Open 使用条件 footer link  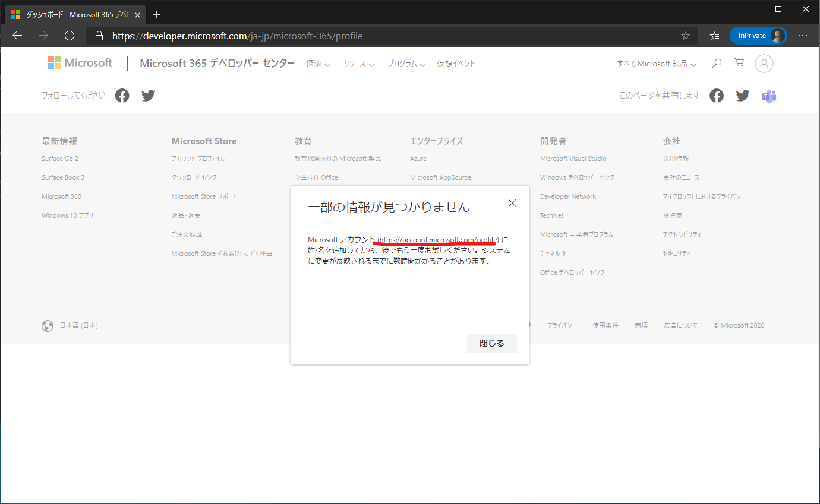point(605,325)
